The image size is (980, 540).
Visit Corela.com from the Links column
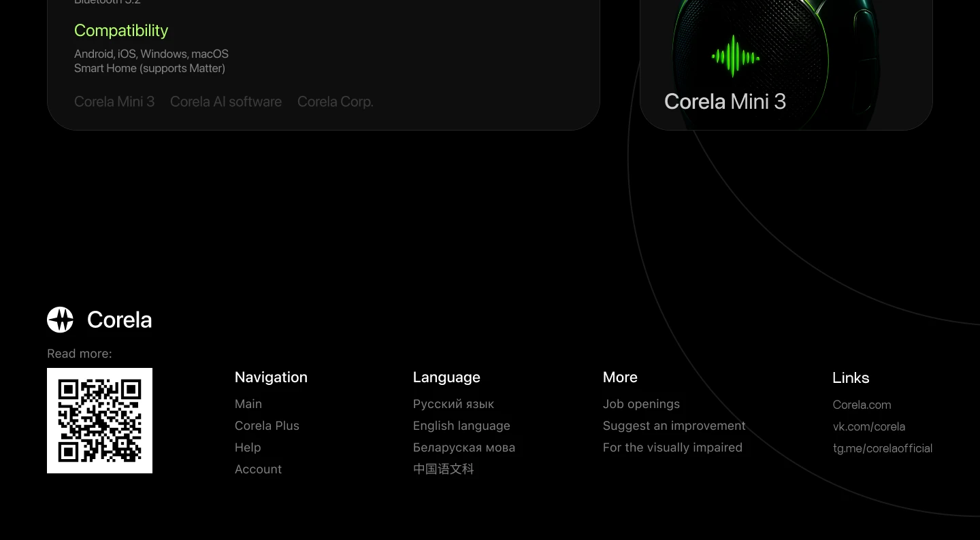[862, 405]
